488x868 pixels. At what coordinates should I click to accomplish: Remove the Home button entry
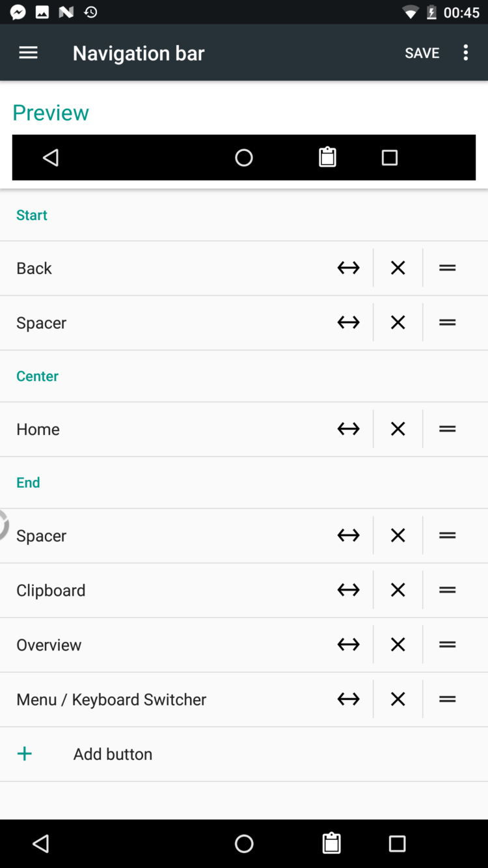coord(398,429)
